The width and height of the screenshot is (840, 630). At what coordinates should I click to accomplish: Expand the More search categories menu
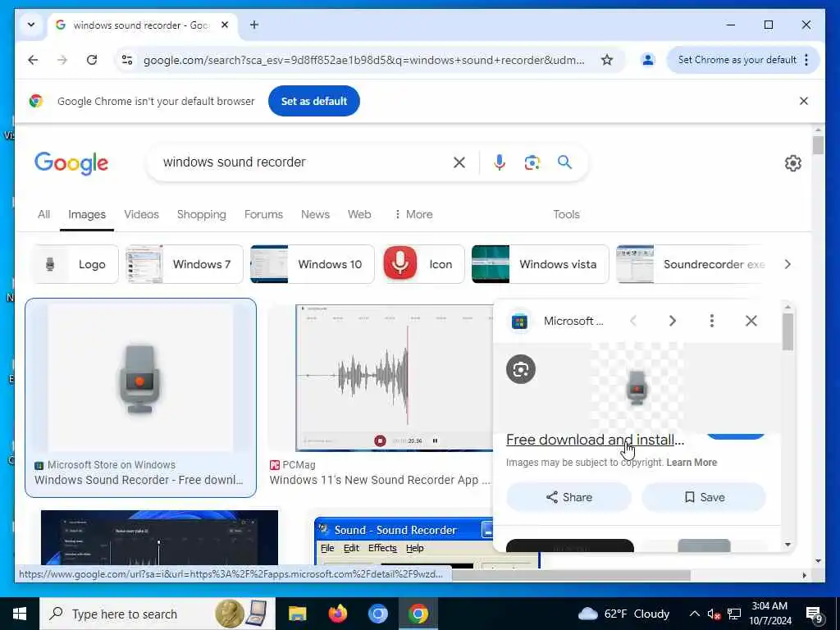tap(413, 214)
